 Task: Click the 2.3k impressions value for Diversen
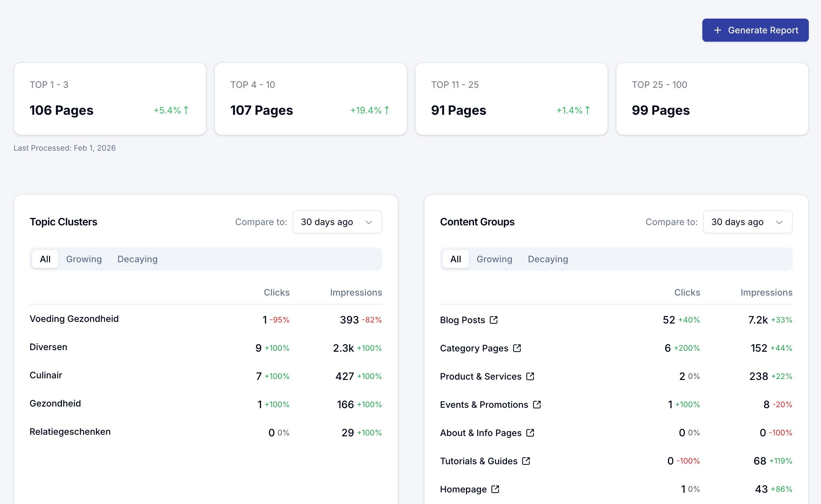(343, 348)
